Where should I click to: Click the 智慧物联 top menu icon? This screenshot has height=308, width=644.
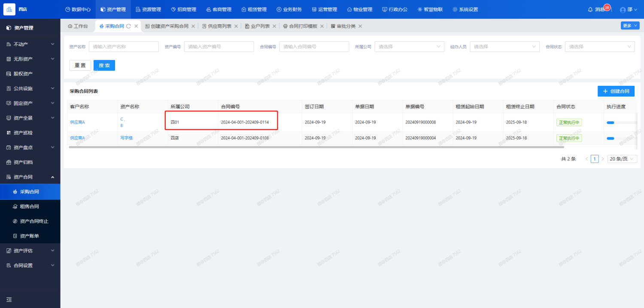click(420, 9)
